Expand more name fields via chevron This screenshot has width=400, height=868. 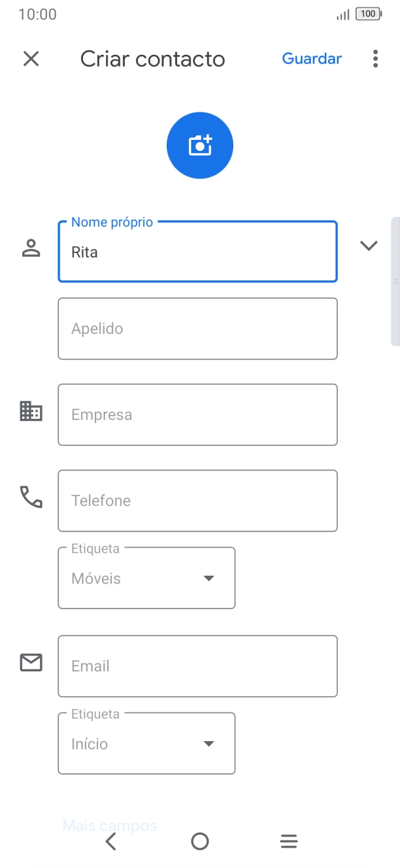coord(369,246)
